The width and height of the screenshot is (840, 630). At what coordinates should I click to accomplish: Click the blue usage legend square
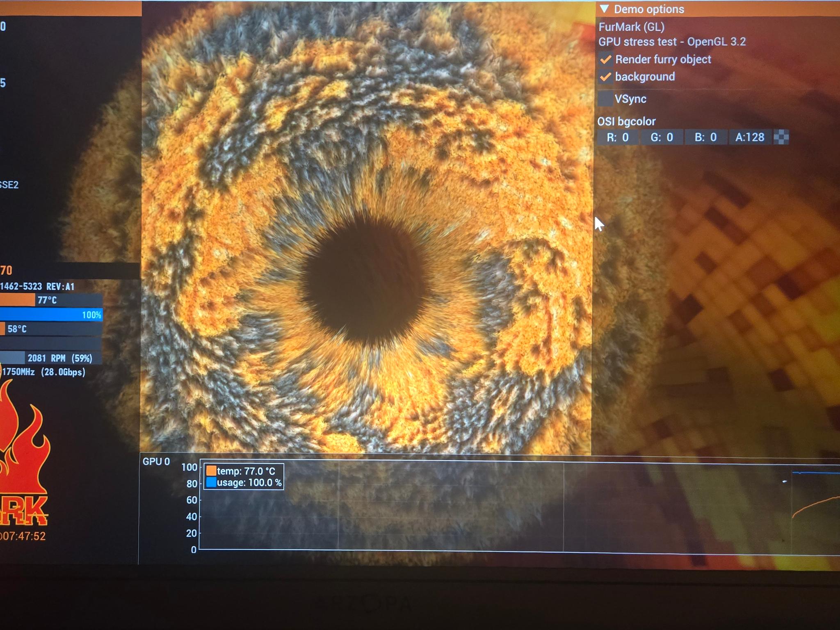211,482
